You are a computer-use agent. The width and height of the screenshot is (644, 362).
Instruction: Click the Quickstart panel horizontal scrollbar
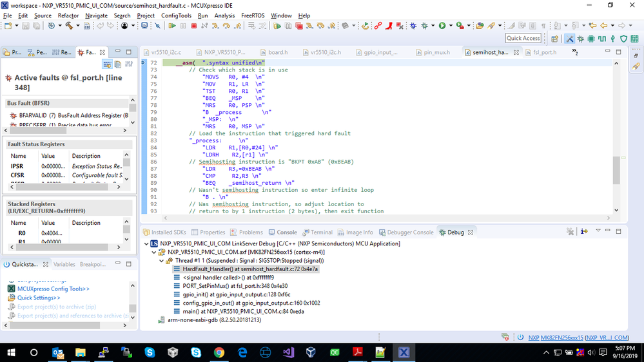tap(55, 325)
